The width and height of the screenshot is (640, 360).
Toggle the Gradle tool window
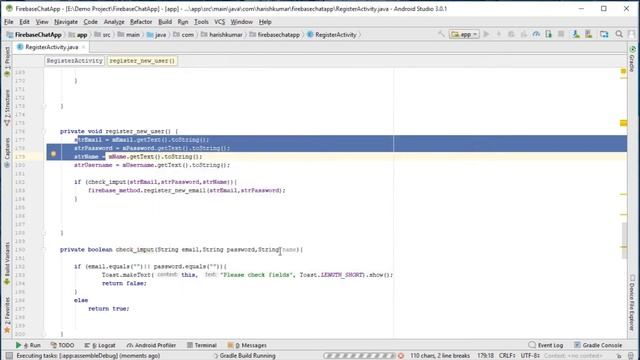pos(632,58)
